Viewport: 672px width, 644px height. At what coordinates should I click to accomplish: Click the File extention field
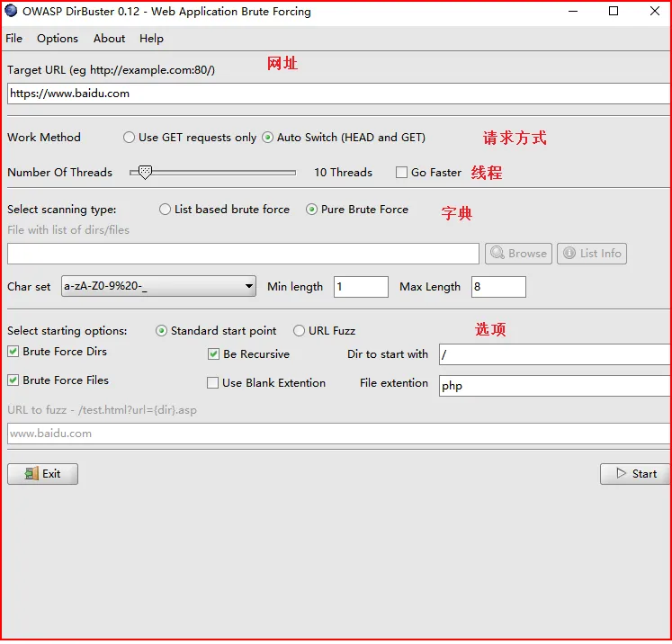(x=554, y=387)
